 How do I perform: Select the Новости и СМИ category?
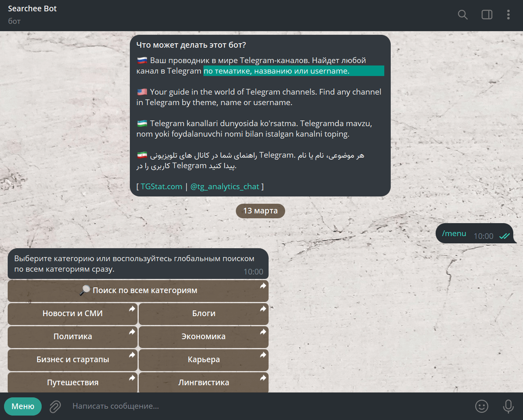click(x=72, y=314)
